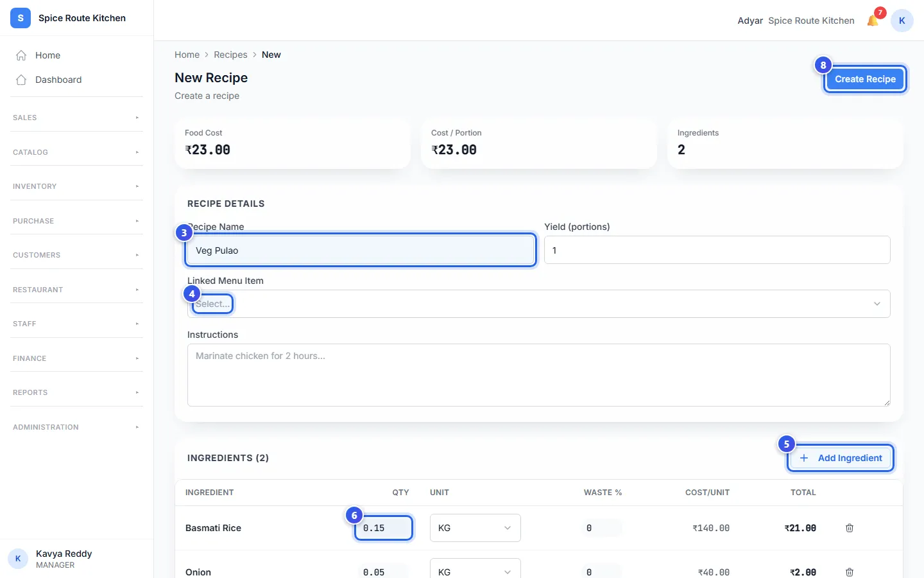The image size is (924, 578).
Task: Click the Yield portions field
Action: point(717,250)
